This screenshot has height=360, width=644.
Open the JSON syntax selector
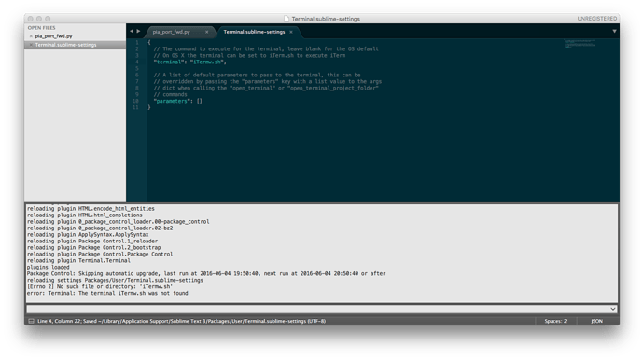[x=596, y=321]
